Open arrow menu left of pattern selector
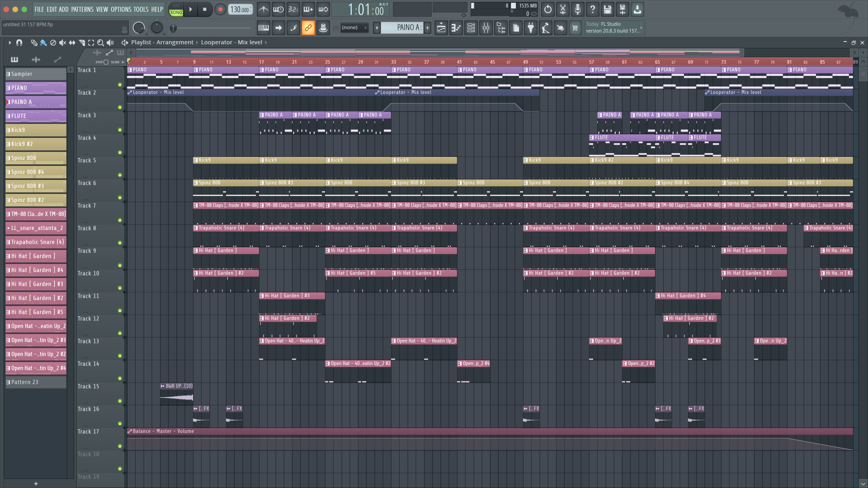The height and width of the screenshot is (488, 868). (x=377, y=28)
